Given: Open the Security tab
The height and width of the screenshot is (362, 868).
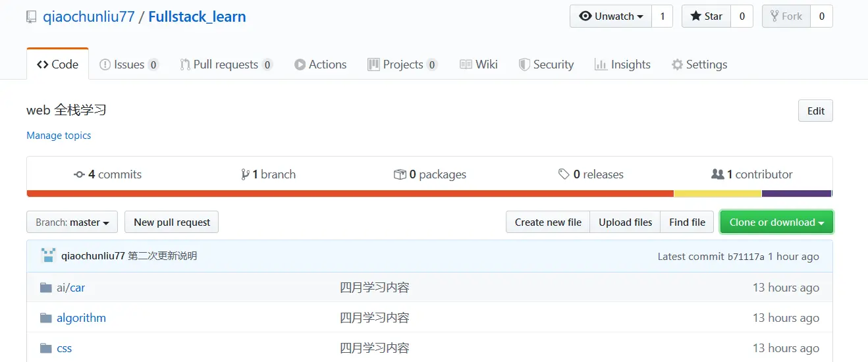Looking at the screenshot, I should (x=546, y=65).
